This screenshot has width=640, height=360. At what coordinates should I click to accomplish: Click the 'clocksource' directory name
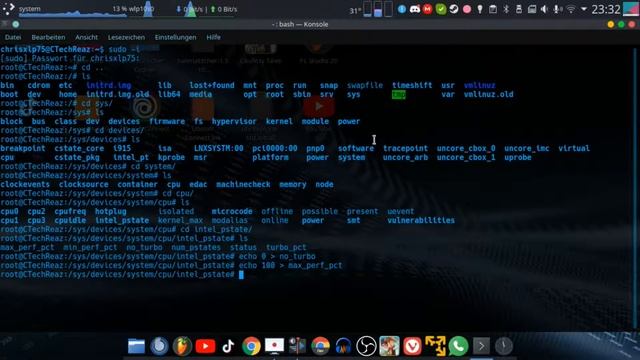pos(84,184)
